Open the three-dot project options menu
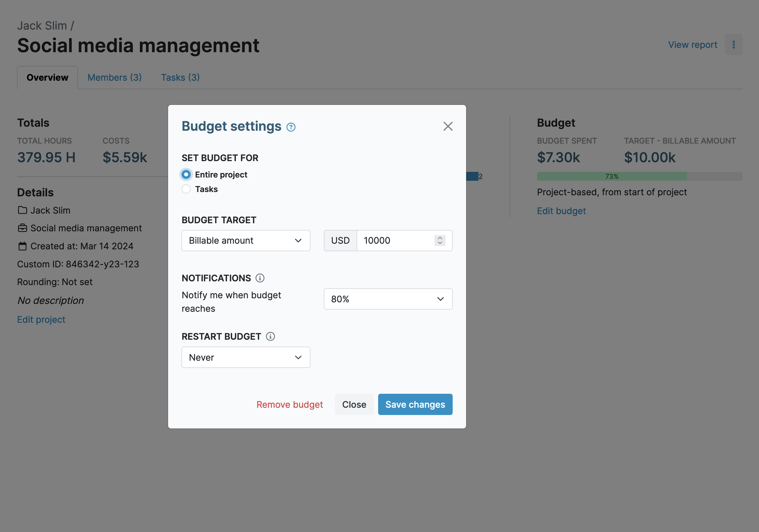Screen dimensions: 759x532 pyautogui.click(x=733, y=44)
